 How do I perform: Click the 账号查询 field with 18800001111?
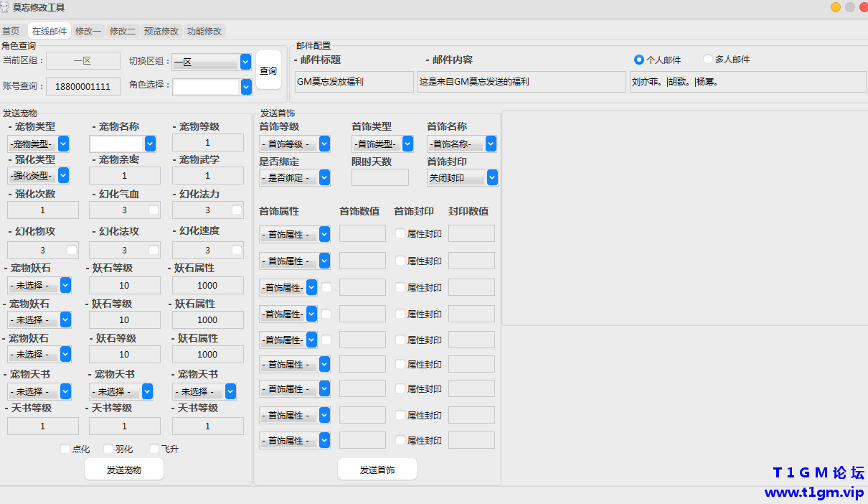[83, 86]
